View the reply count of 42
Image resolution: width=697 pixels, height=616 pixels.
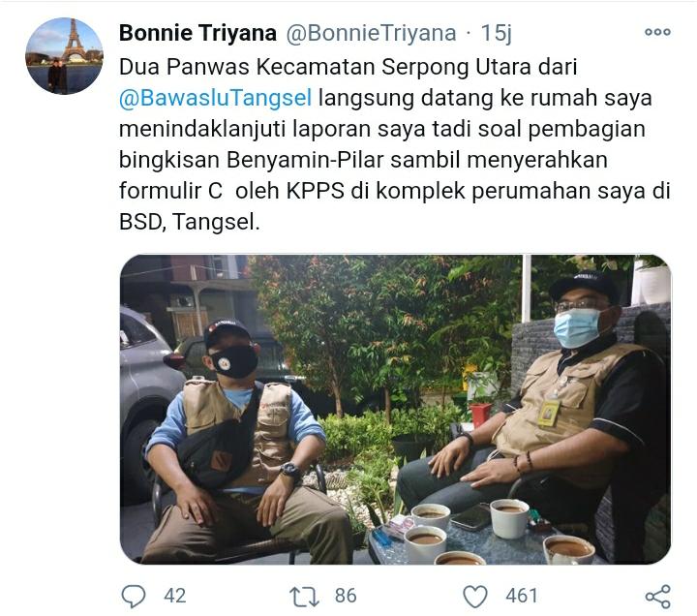[x=174, y=596]
